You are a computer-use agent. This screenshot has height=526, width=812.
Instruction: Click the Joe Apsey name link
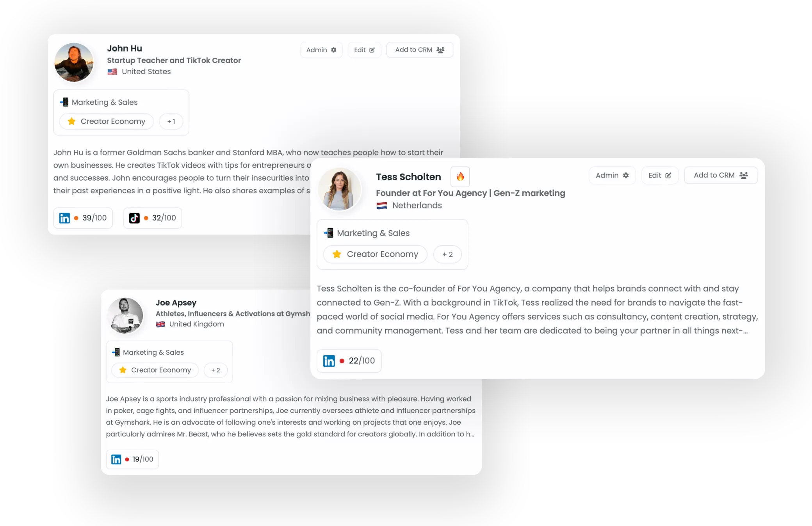coord(176,303)
